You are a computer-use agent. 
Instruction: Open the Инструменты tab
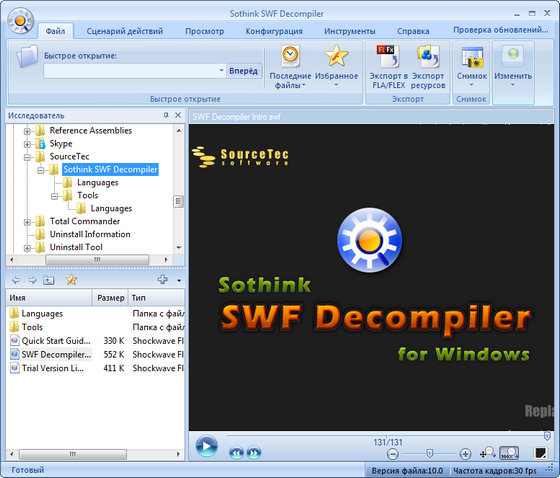(x=350, y=31)
